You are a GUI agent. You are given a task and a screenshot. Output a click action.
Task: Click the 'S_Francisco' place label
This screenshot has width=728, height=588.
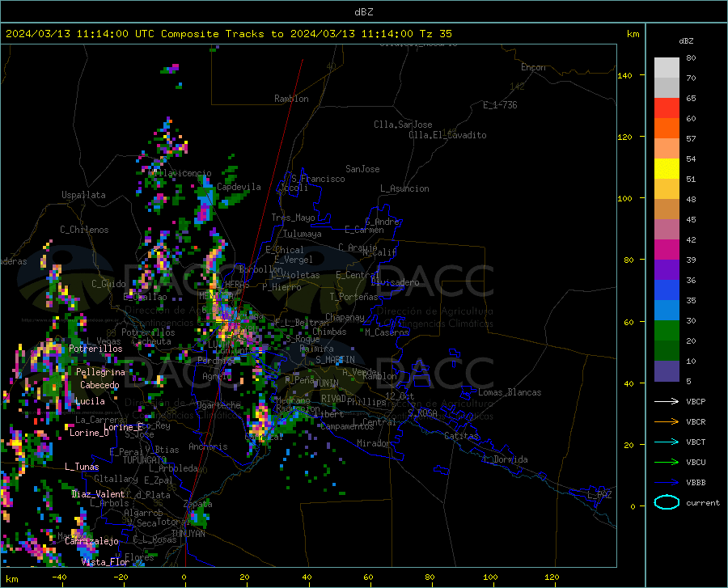(x=318, y=179)
